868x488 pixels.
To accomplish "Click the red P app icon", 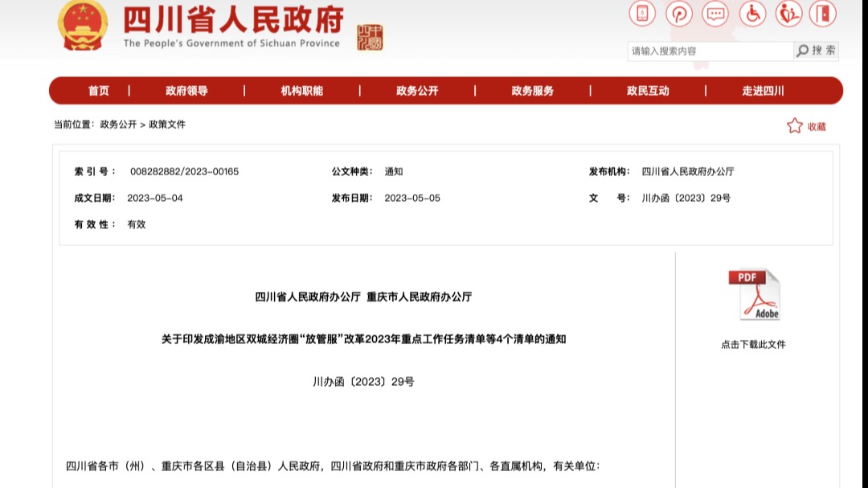I will coord(678,14).
